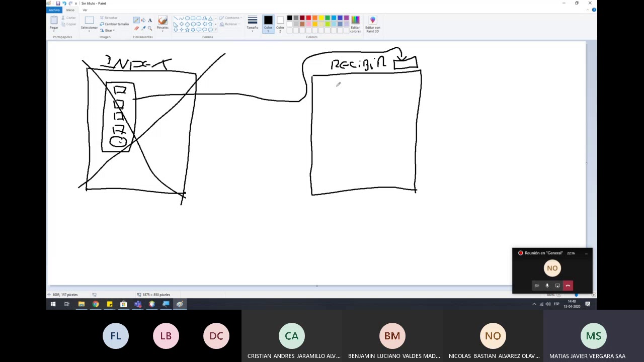Open notification center in system tray

click(x=588, y=304)
